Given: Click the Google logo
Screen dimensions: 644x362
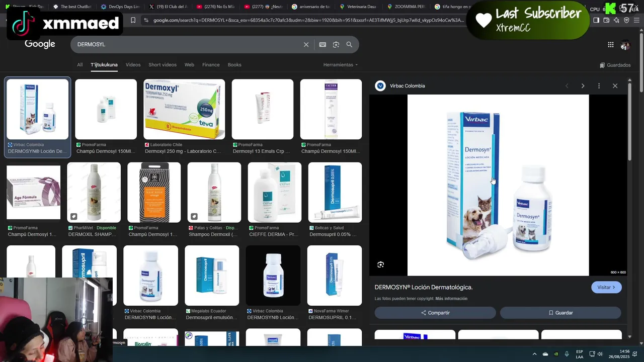Looking at the screenshot, I should (x=40, y=44).
